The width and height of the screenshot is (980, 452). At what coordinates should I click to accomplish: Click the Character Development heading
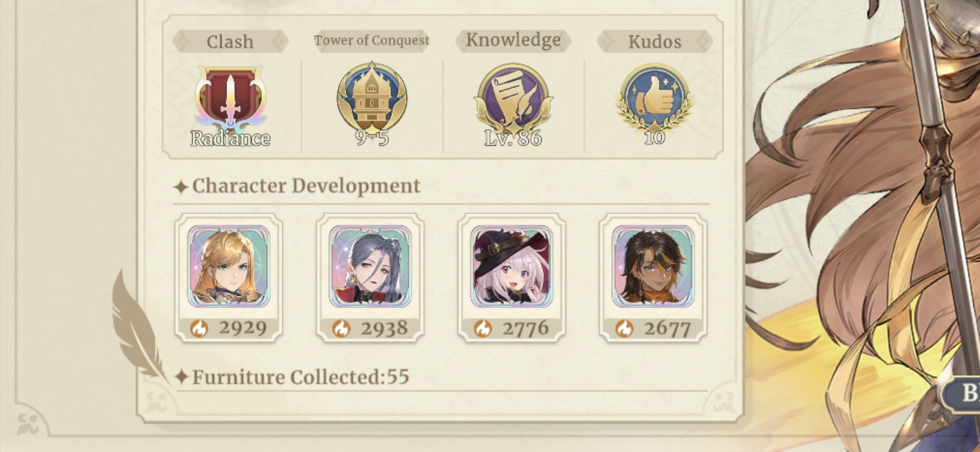click(x=306, y=186)
